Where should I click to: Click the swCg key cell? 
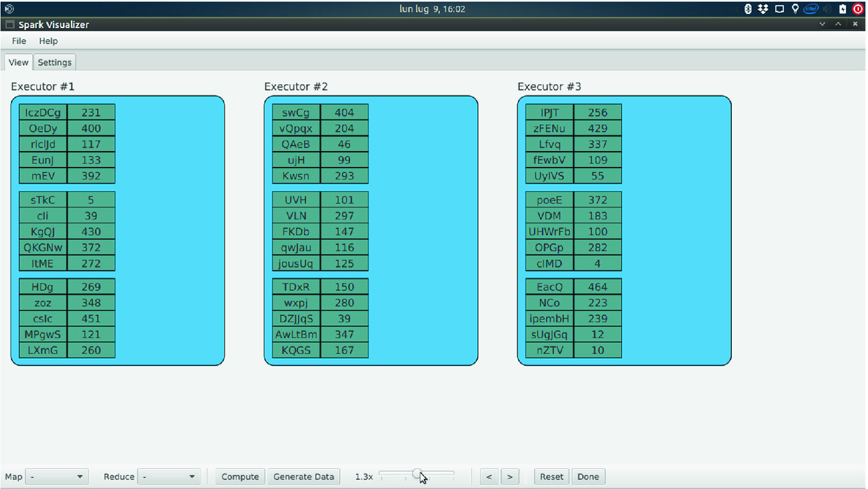point(296,112)
